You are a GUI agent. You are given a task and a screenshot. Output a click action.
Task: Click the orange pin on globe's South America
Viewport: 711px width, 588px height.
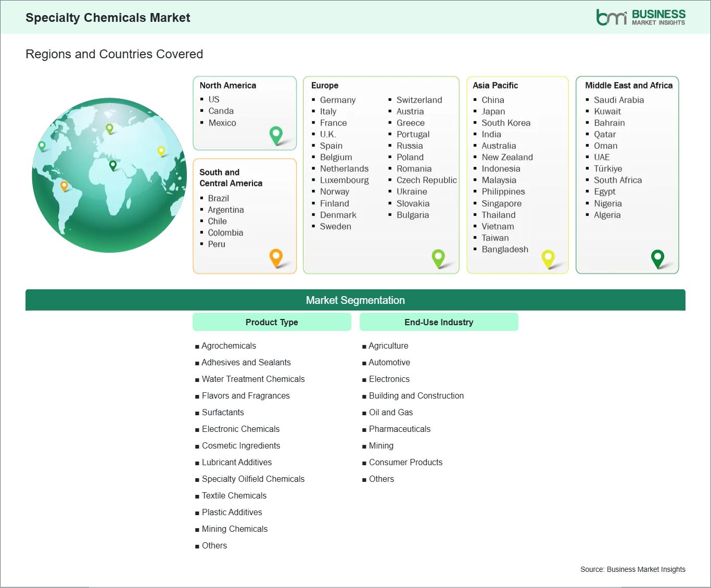[x=64, y=185]
